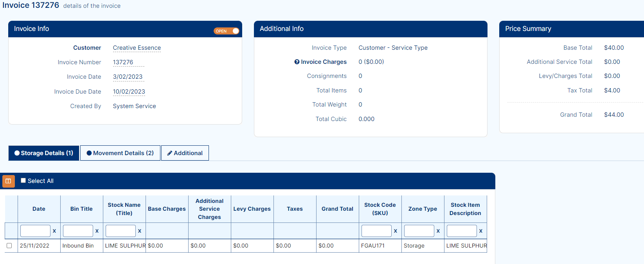Clear the Stock Name filter x
Viewport: 644px width, 264px height.
point(140,231)
